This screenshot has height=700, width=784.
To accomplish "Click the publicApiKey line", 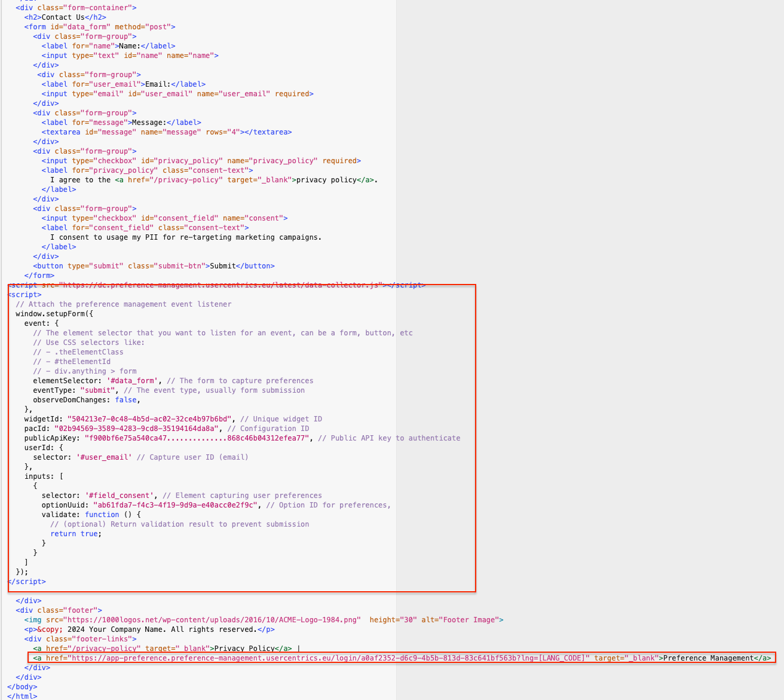I will [x=243, y=438].
